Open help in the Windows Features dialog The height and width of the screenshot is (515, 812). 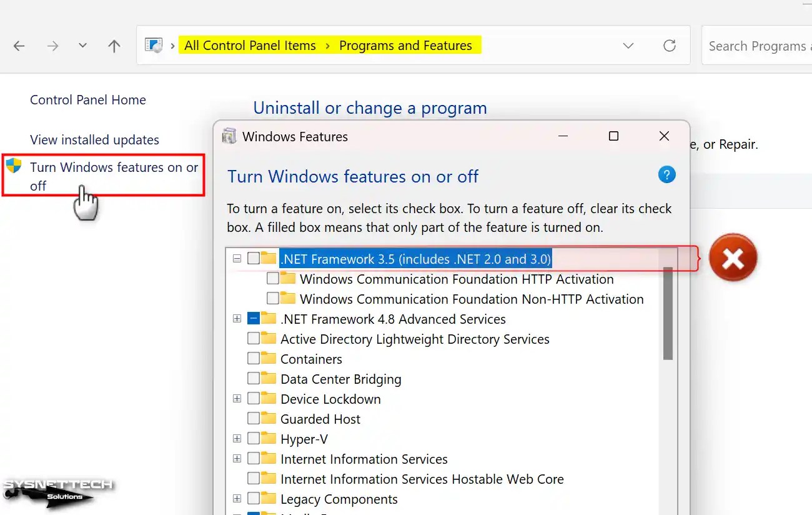(667, 174)
